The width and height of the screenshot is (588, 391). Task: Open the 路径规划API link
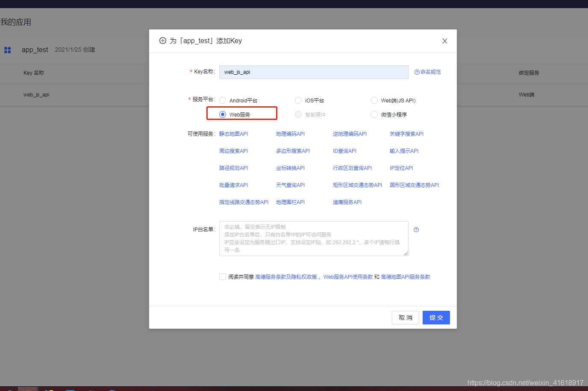233,168
